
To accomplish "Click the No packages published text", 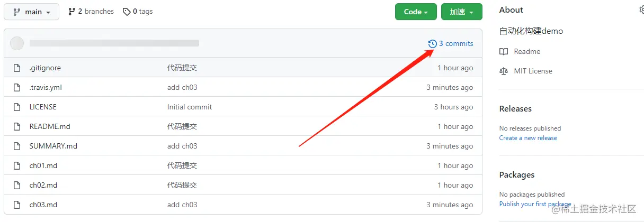I will click(532, 195).
